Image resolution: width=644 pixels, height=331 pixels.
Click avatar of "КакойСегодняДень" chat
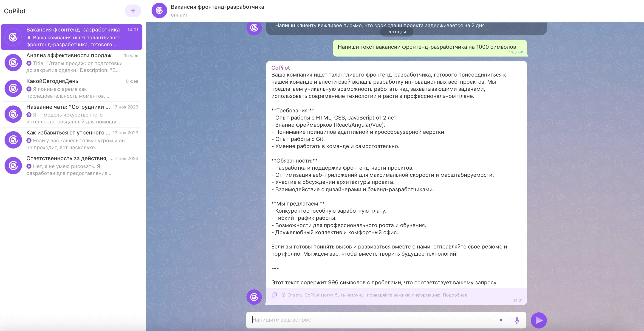tap(13, 88)
